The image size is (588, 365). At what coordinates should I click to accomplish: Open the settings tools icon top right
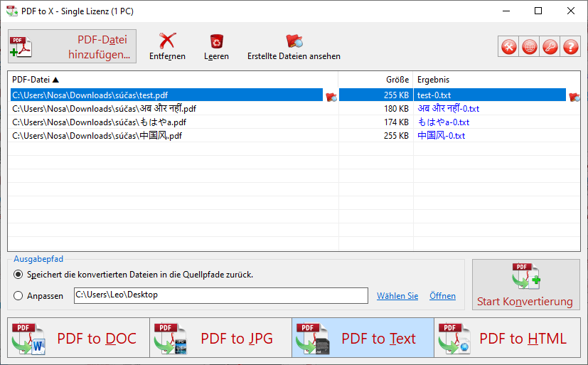pos(509,47)
